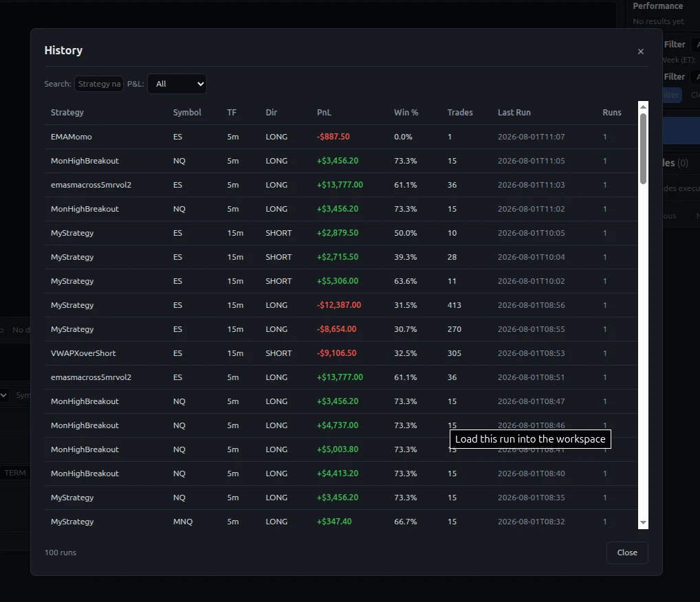Image resolution: width=700 pixels, height=602 pixels.
Task: Sort by TF column header
Action: (231, 113)
